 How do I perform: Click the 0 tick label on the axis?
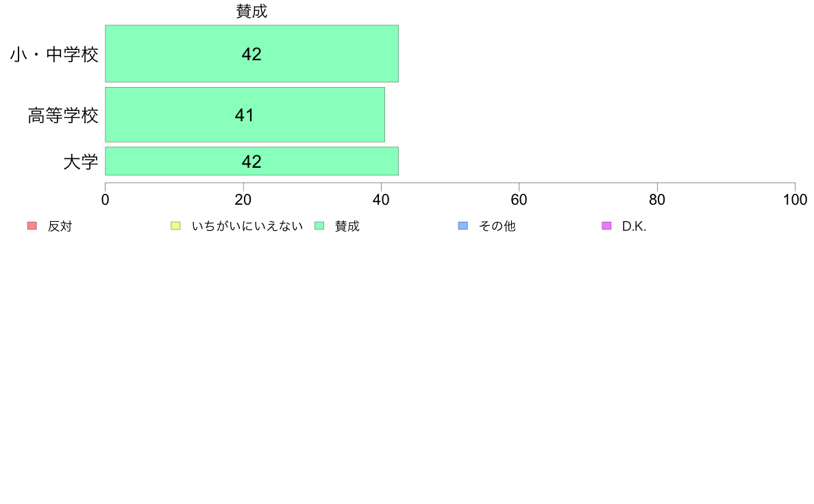coord(106,200)
